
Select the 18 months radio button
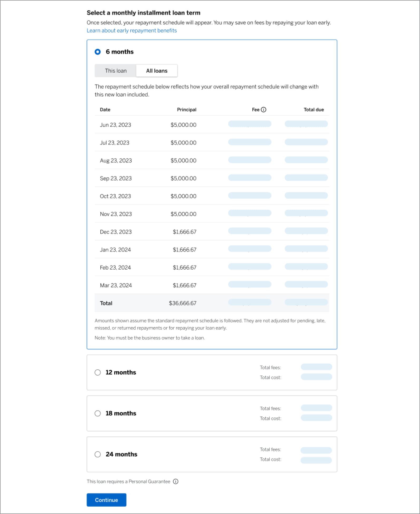98,413
